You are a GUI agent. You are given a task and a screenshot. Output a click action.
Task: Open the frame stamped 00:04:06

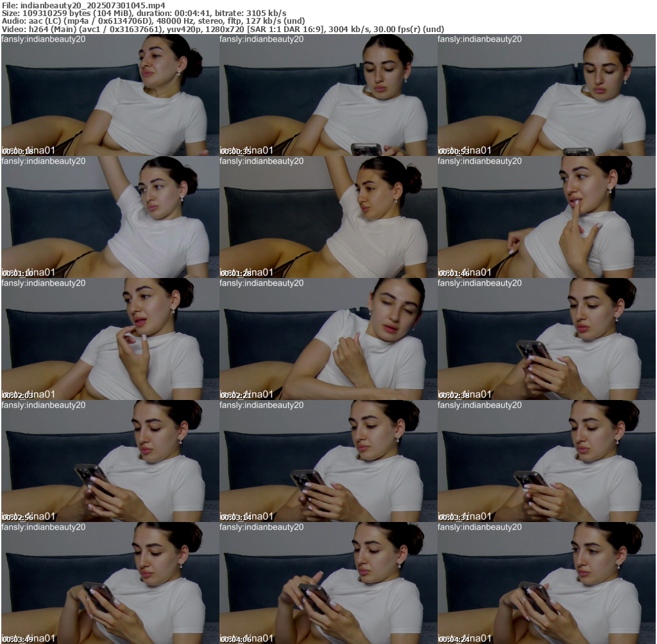328,583
